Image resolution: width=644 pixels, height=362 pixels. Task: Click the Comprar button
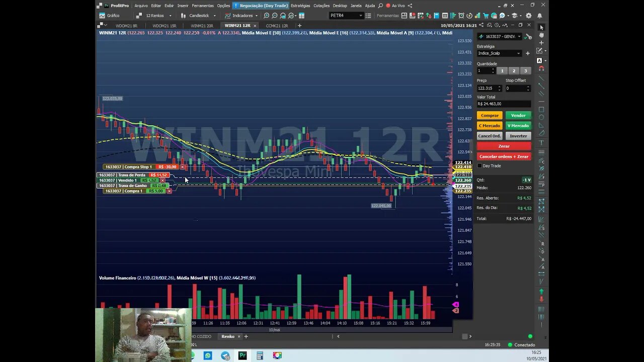[x=490, y=115]
